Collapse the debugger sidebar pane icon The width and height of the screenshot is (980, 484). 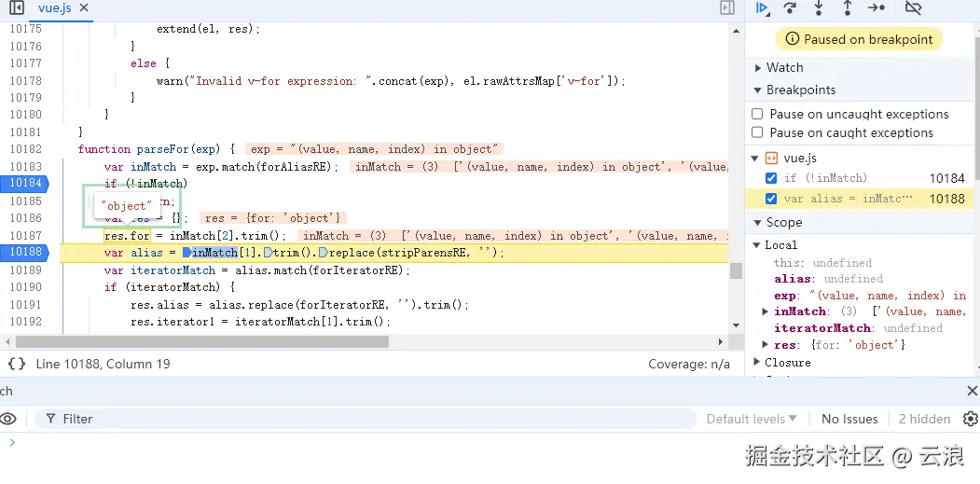[726, 8]
